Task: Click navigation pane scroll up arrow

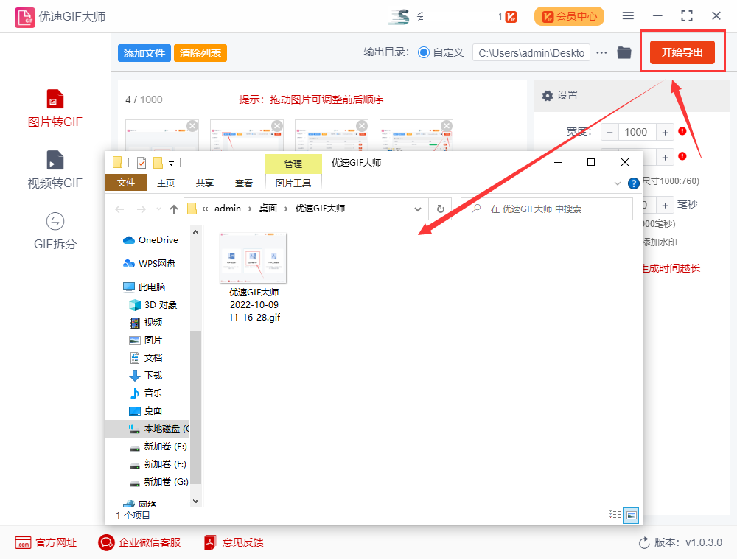Action: click(196, 232)
